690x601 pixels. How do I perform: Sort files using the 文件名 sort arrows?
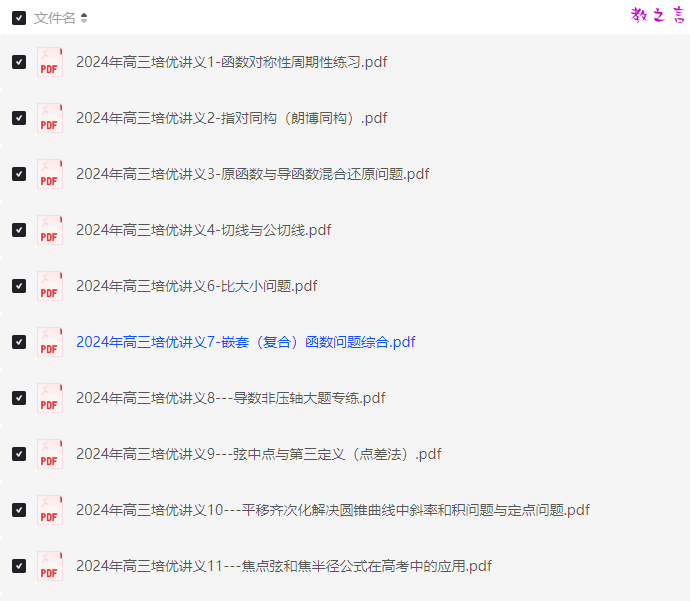[x=84, y=18]
